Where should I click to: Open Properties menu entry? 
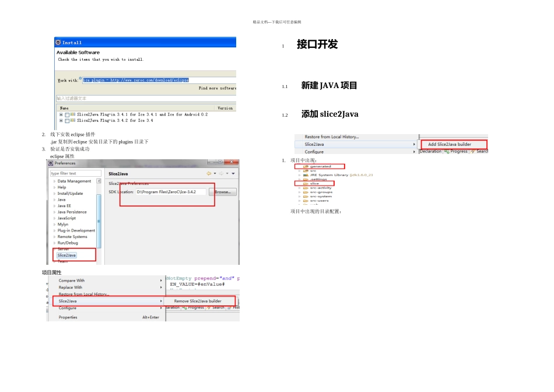107,317
